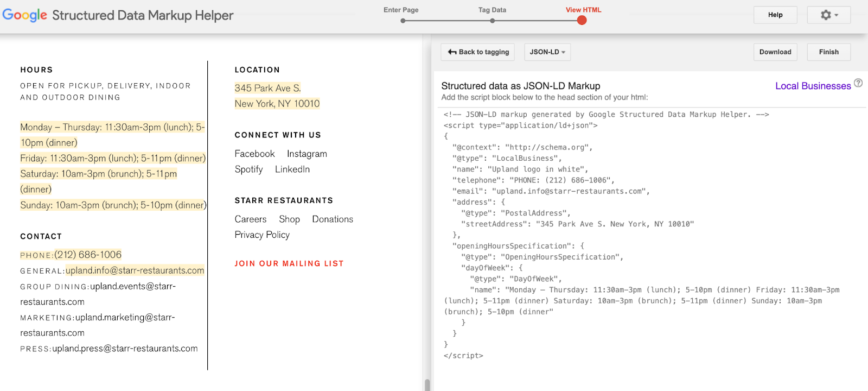Screen dimensions: 868x391
Task: Click the red View HTML progress dot
Action: pos(582,21)
